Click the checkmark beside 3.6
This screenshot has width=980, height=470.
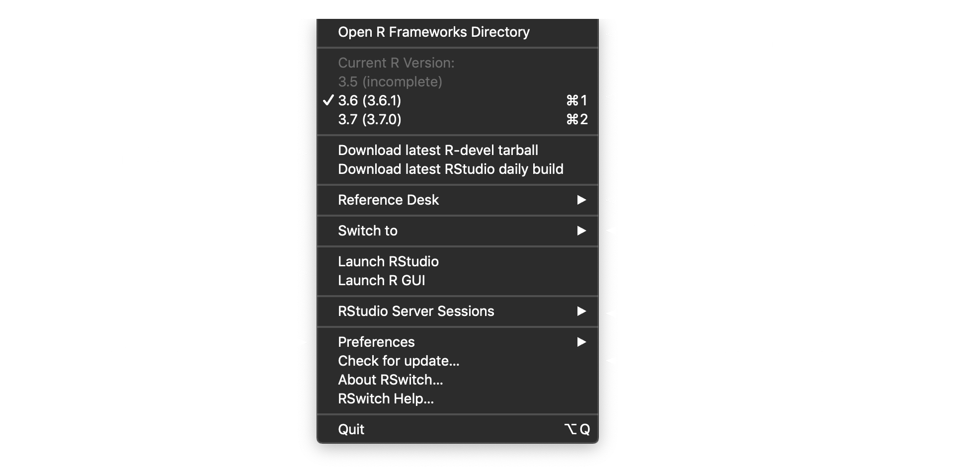point(328,100)
